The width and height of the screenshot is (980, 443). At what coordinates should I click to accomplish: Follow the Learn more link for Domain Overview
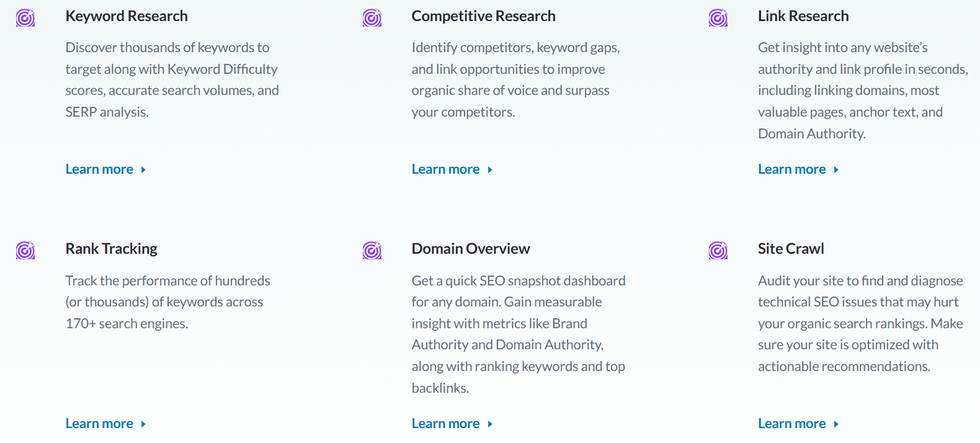point(445,424)
